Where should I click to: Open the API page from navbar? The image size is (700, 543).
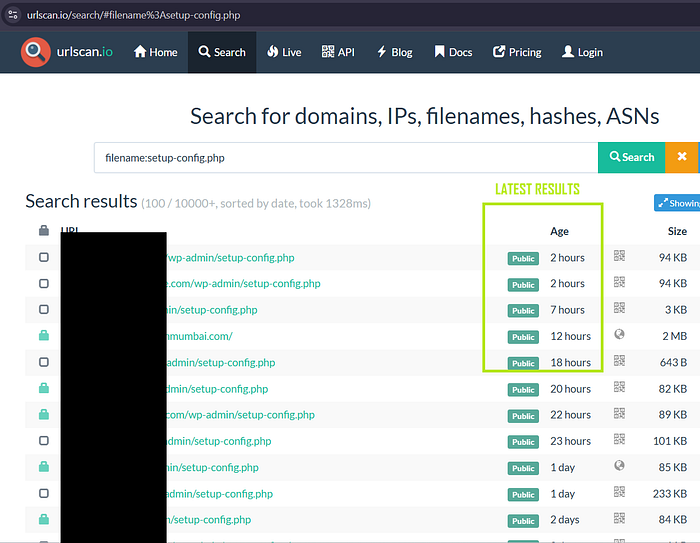click(338, 52)
